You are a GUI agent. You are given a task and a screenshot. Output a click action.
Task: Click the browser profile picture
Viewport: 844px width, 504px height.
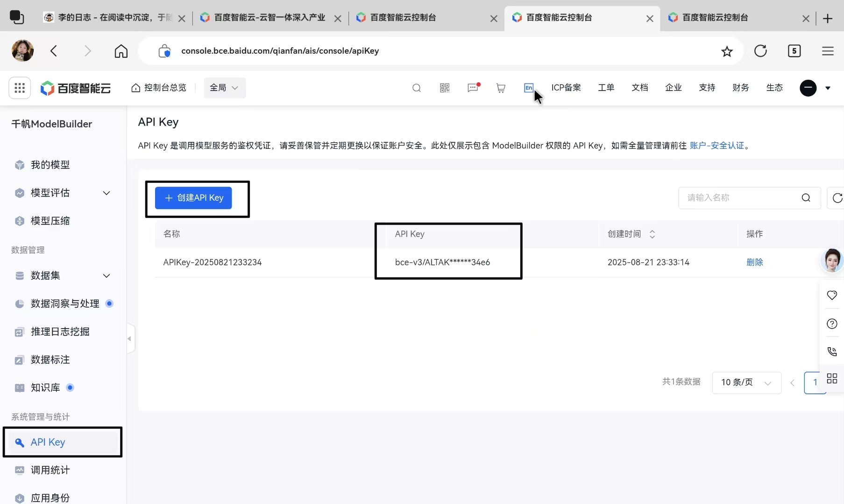coord(22,51)
